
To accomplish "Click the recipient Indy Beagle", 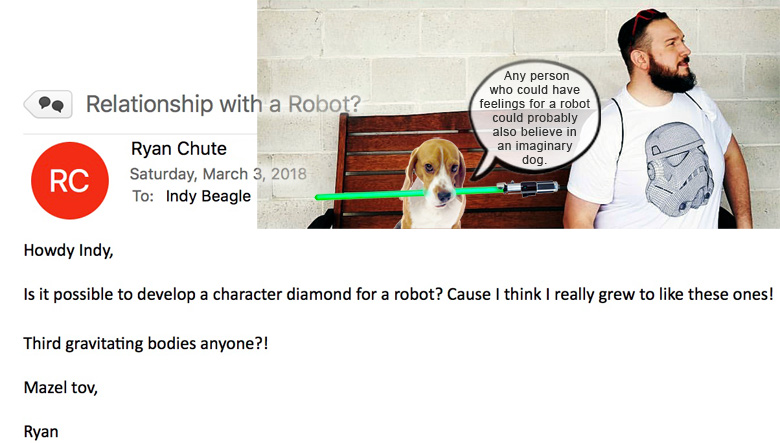I will 208,196.
